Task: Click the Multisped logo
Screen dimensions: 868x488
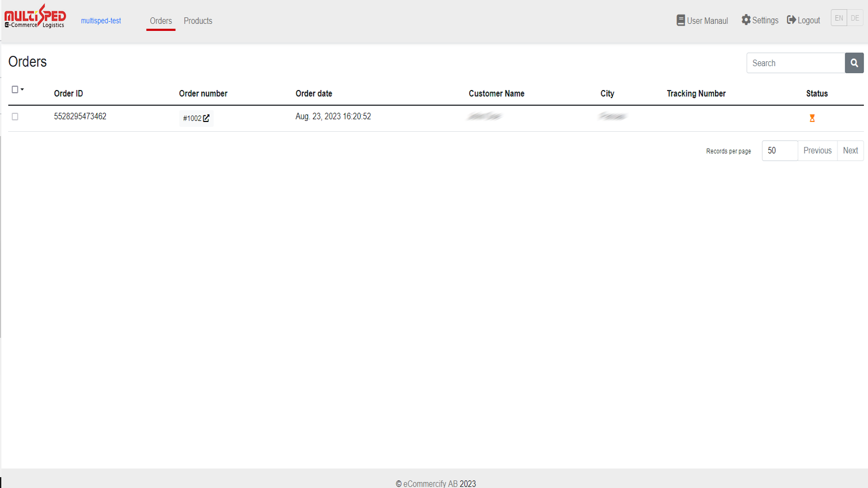Action: point(35,16)
